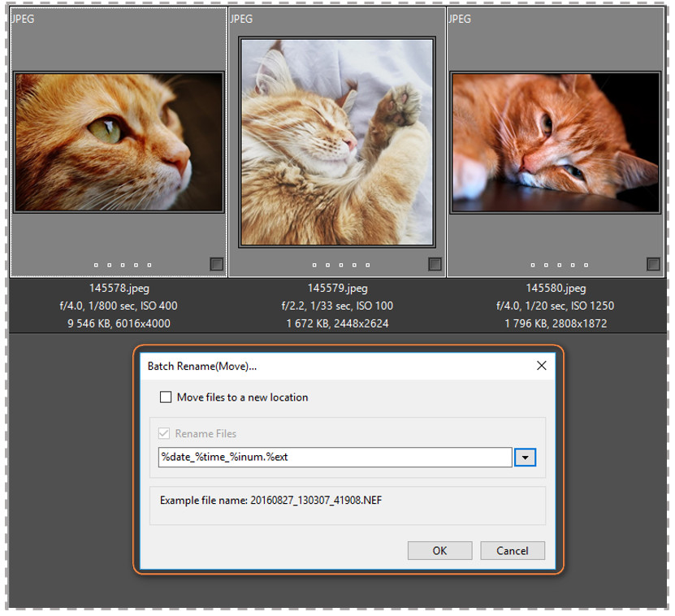Set third rating dot on 145578.jpeg
This screenshot has width=675, height=616.
pyautogui.click(x=123, y=265)
